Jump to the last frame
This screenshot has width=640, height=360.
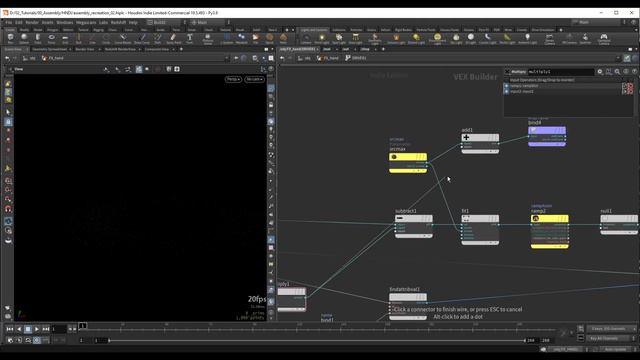point(46,329)
